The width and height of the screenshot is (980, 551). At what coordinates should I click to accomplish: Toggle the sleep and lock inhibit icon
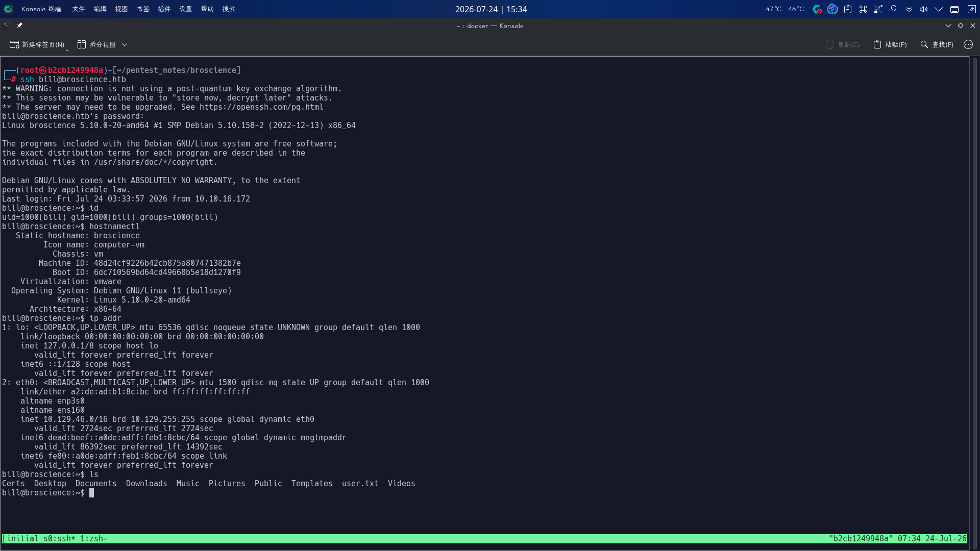pos(878,9)
